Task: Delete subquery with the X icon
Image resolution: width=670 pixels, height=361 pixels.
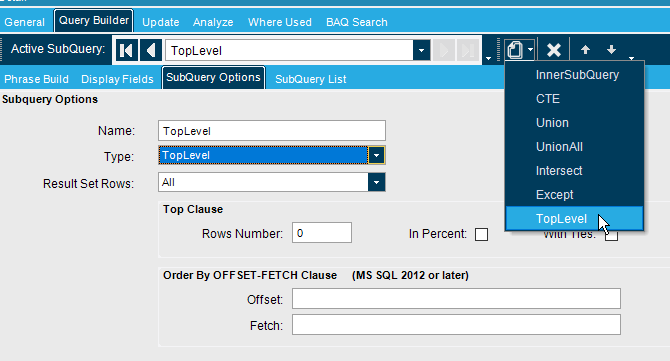Action: coord(554,50)
